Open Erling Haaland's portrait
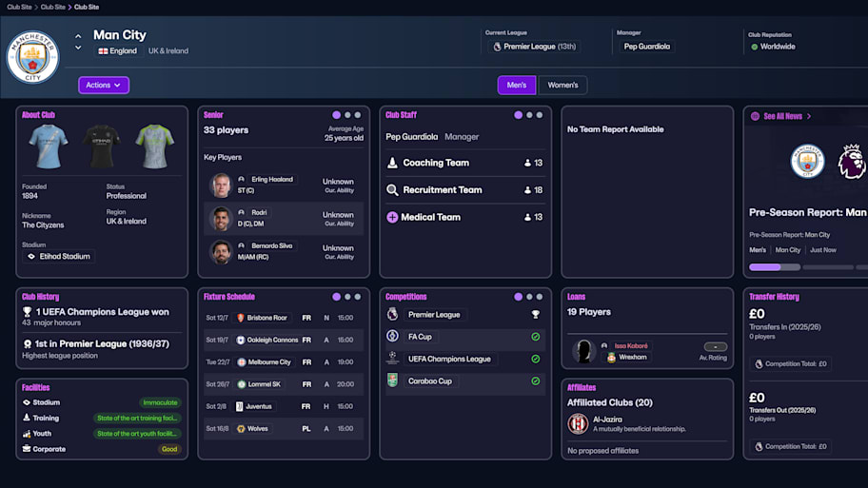The height and width of the screenshot is (488, 868). tap(220, 185)
